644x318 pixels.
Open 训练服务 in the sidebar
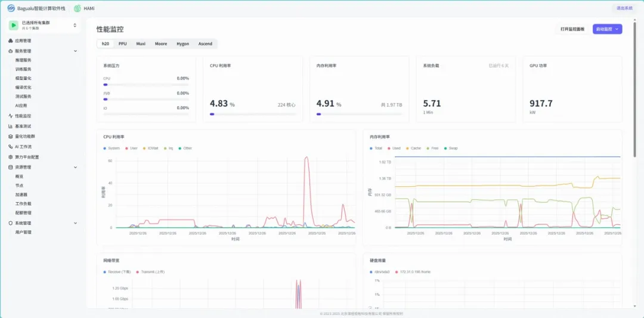point(23,69)
